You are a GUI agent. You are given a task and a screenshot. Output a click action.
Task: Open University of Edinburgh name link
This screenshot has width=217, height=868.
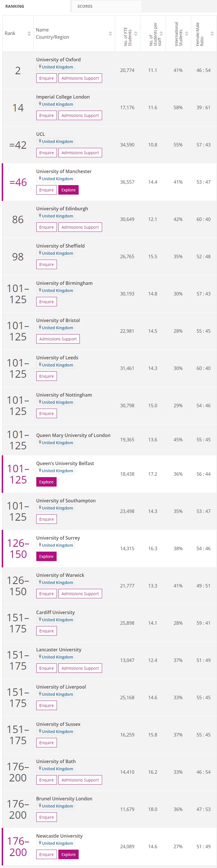(62, 209)
